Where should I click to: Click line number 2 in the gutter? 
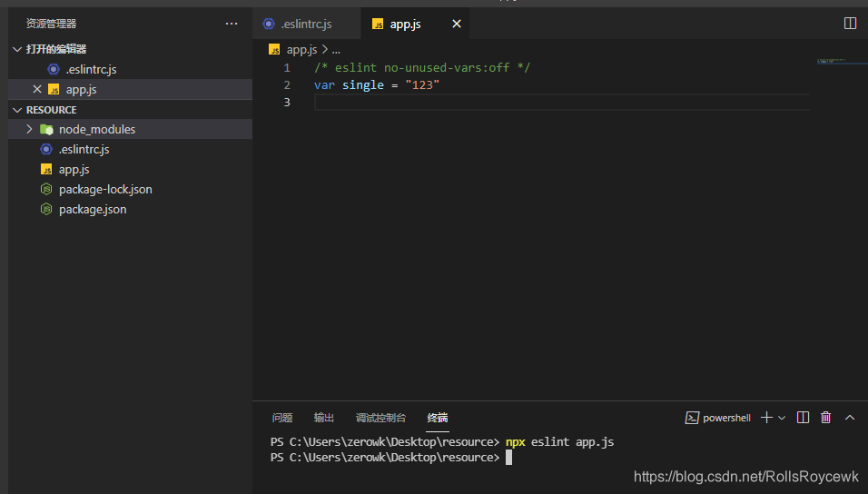pos(287,84)
